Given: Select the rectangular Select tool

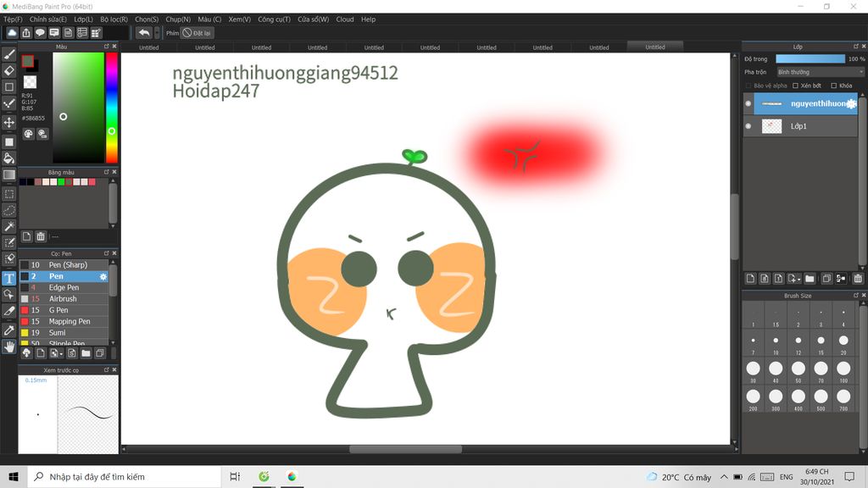Looking at the screenshot, I should pyautogui.click(x=9, y=194).
